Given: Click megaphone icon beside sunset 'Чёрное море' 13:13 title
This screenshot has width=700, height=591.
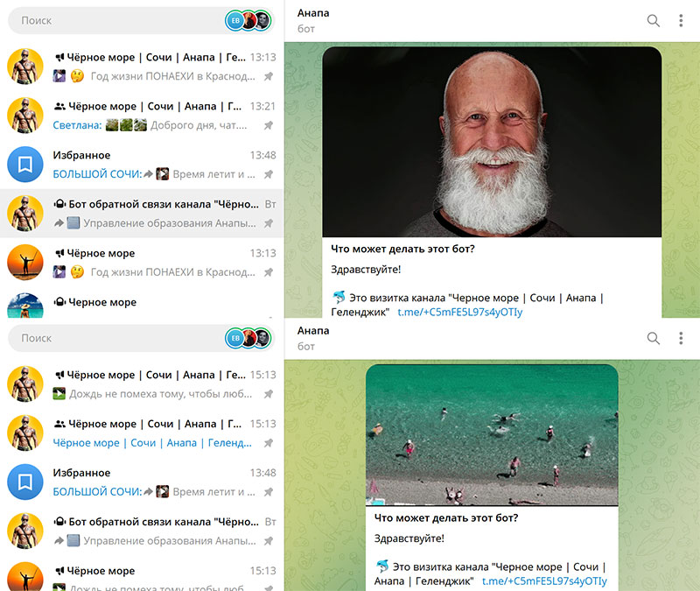Looking at the screenshot, I should 59,253.
